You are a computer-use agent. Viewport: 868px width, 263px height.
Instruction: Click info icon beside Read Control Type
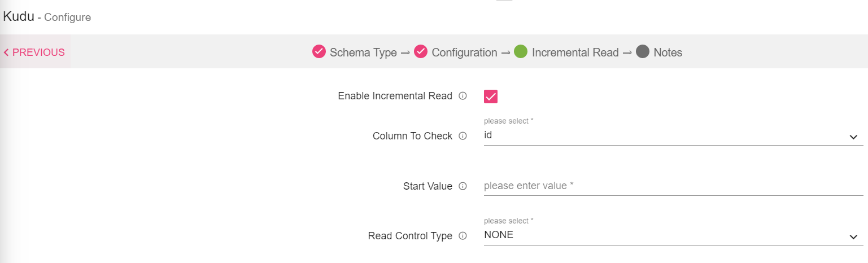(x=463, y=236)
